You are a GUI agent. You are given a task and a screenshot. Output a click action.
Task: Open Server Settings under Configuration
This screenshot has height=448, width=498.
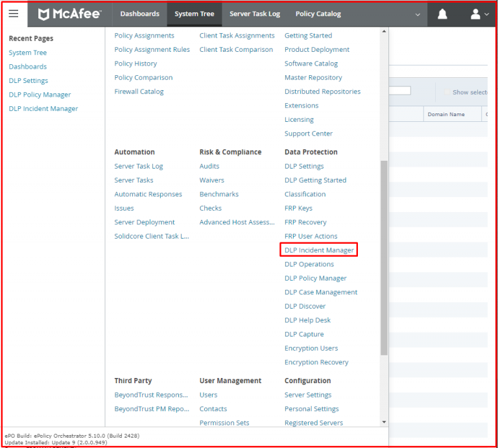(307, 395)
